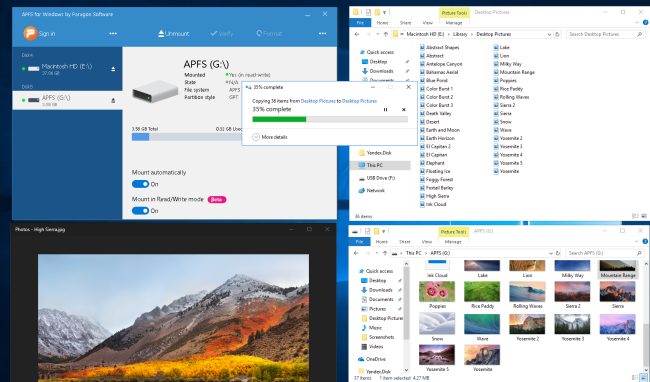
Task: Open Share tab in Desktop Pictures window
Action: [405, 23]
